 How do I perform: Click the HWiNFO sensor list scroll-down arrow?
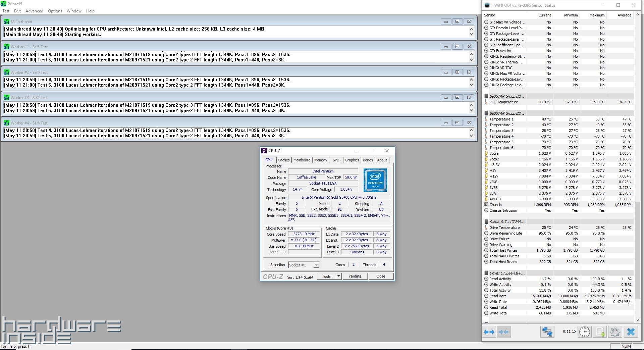pyautogui.click(x=638, y=320)
